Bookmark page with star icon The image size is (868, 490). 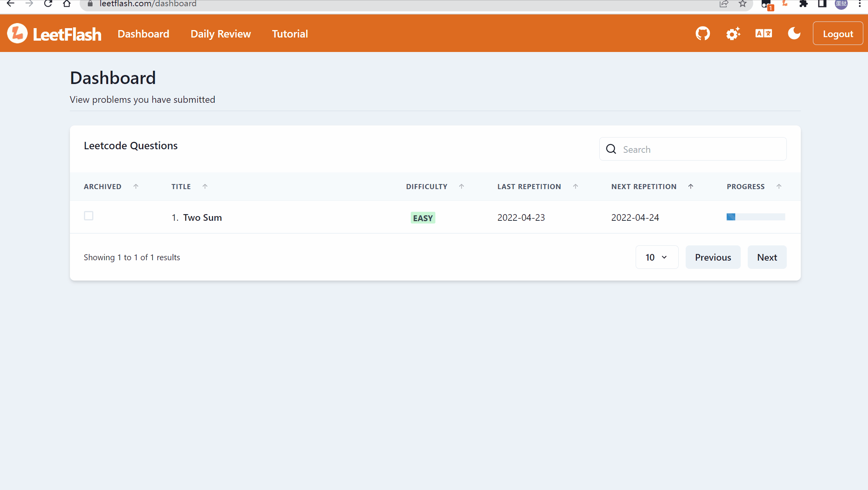coord(743,4)
